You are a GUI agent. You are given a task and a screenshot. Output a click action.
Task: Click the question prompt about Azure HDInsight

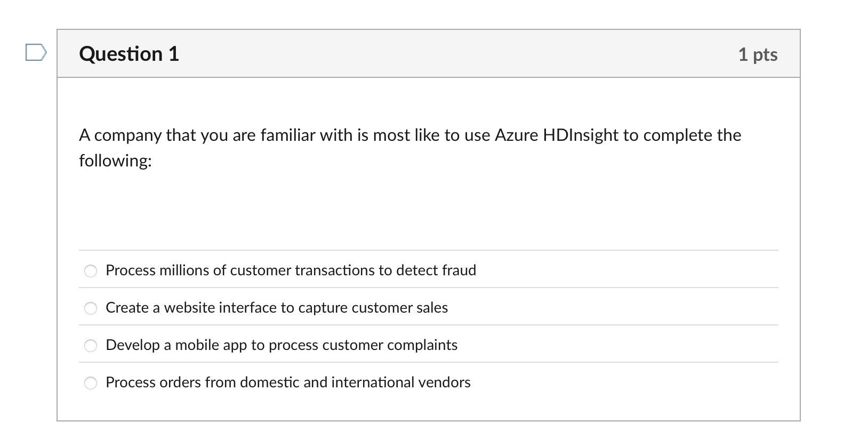click(x=410, y=148)
